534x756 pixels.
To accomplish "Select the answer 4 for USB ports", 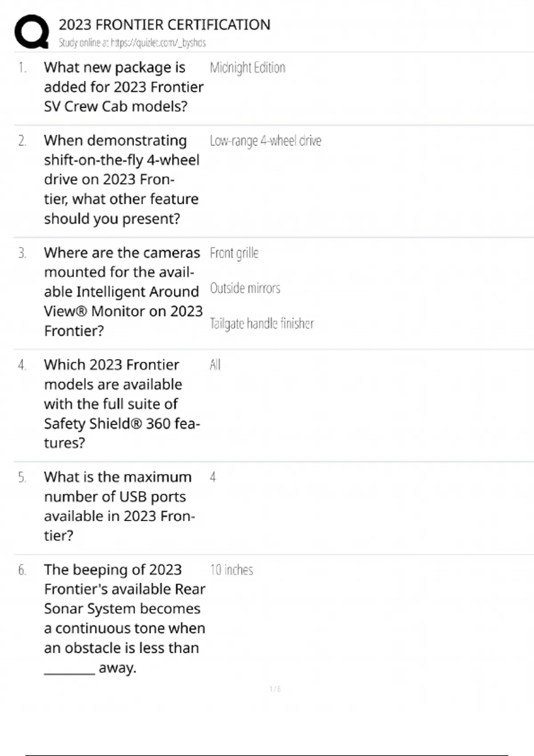I will point(213,477).
